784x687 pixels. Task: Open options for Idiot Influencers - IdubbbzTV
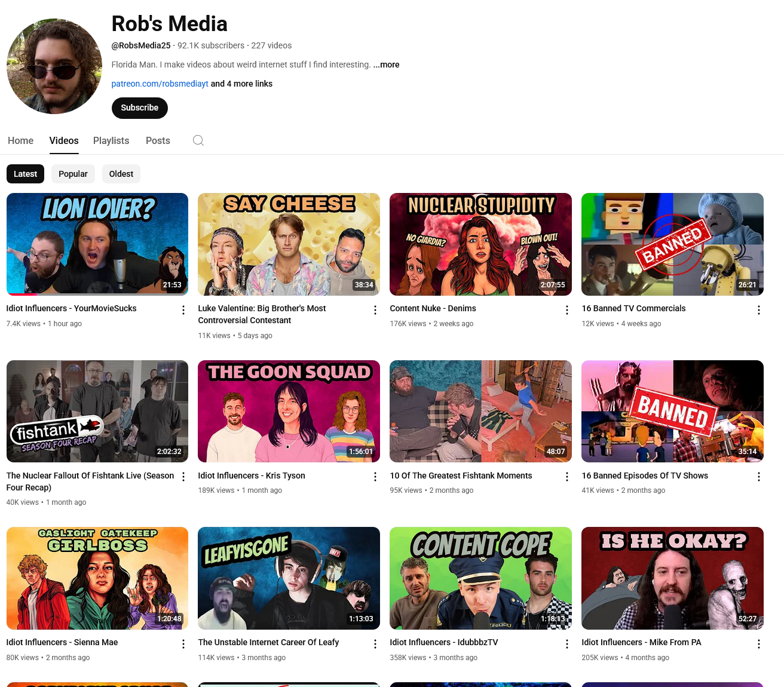(567, 644)
